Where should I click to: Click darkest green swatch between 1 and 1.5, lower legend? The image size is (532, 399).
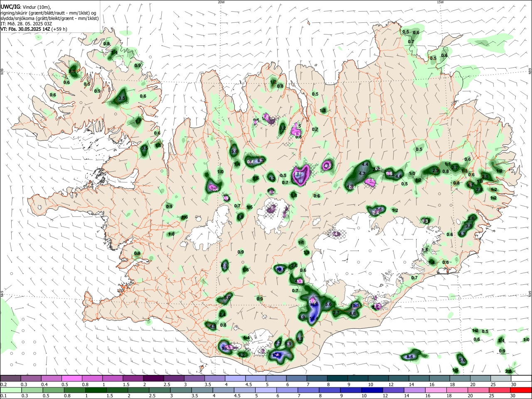coord(96,390)
